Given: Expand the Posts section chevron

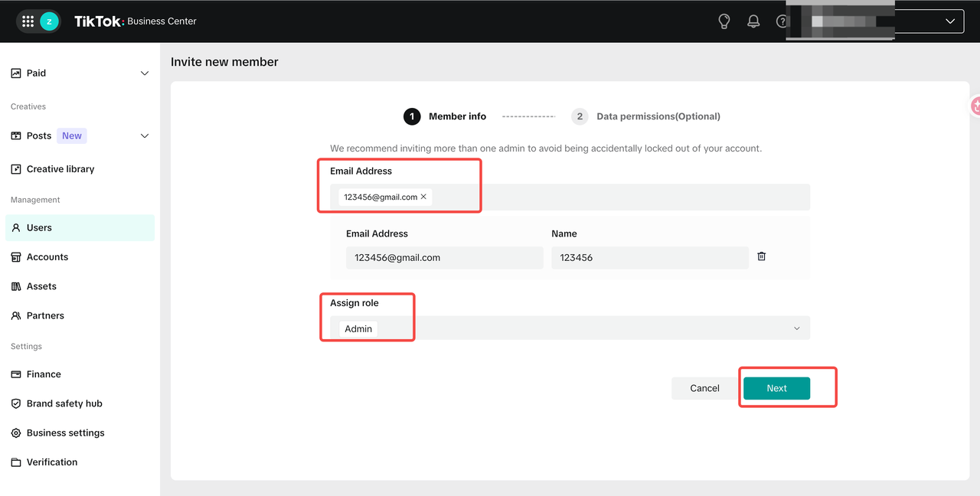Looking at the screenshot, I should (x=144, y=136).
